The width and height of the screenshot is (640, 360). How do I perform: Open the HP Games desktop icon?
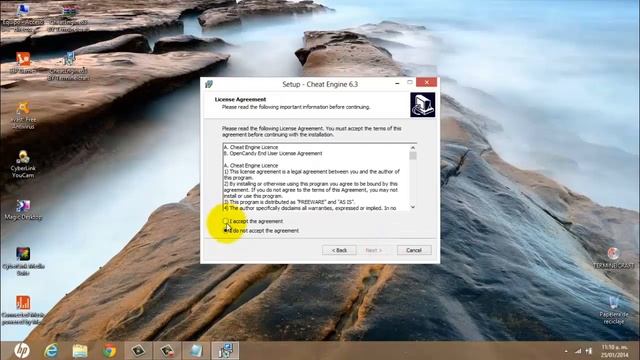pyautogui.click(x=22, y=63)
